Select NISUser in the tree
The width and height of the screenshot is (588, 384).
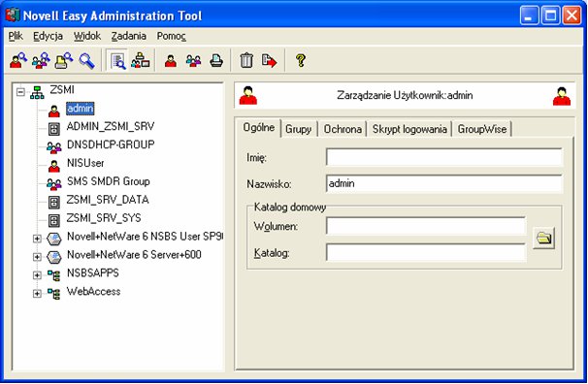[85, 163]
